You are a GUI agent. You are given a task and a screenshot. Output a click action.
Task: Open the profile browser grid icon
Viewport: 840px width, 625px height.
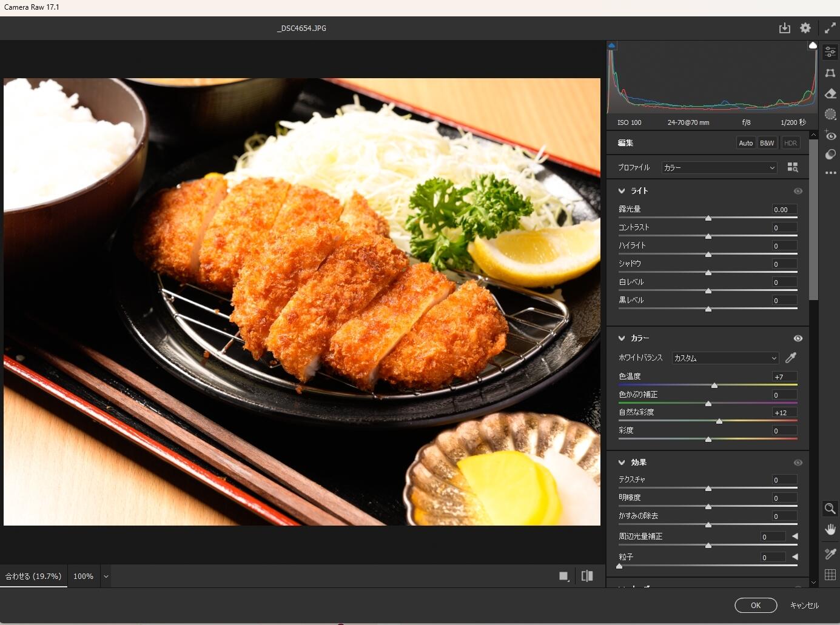point(792,167)
